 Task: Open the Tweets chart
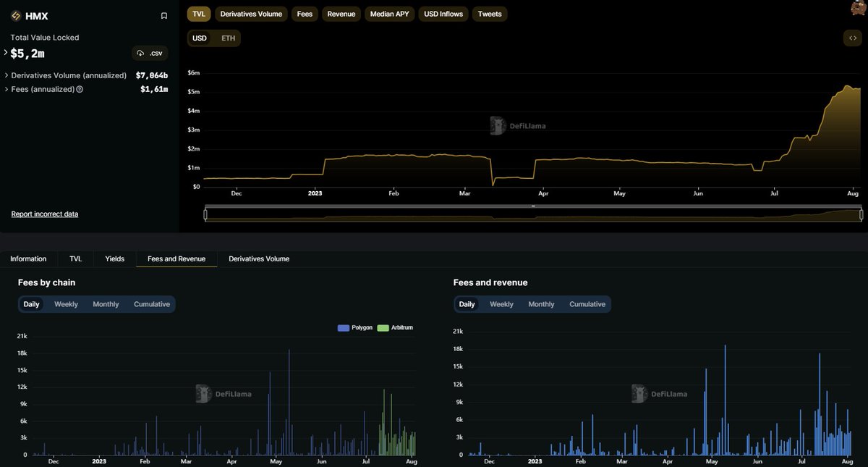click(490, 13)
